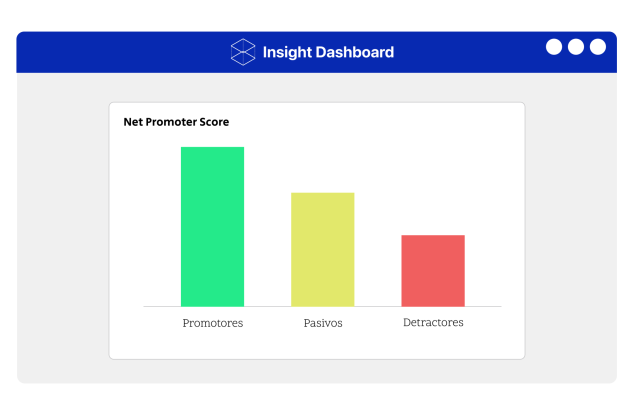Click gray background below the chart card

tap(316, 371)
